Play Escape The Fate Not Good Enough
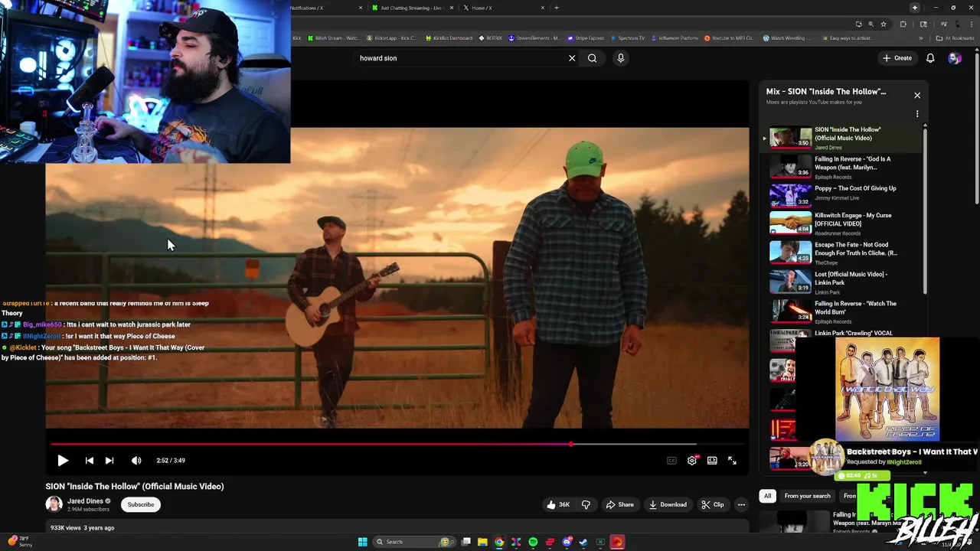The image size is (980, 551). coord(842,252)
